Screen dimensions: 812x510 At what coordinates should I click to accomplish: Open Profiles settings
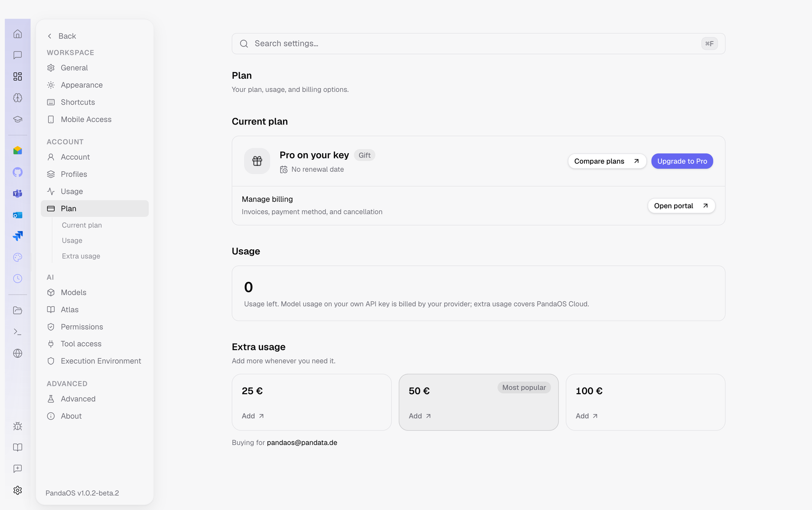(x=95, y=174)
